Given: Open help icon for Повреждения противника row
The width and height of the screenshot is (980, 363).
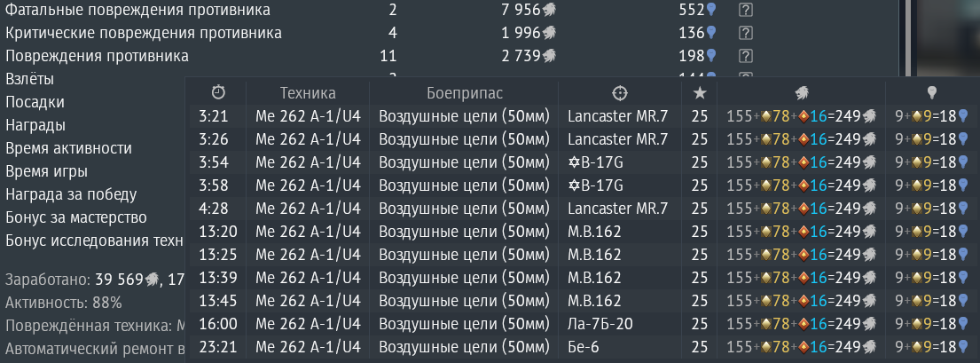Looking at the screenshot, I should coord(745,56).
